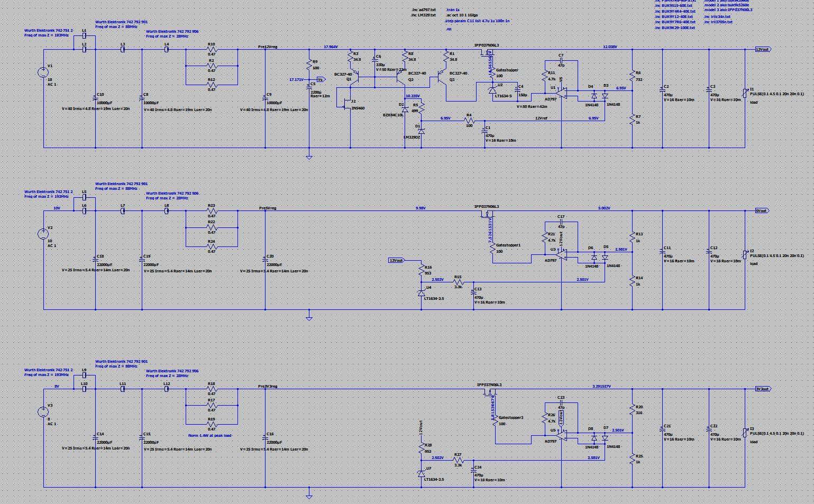The height and width of the screenshot is (504, 814).
Task: Select resistor R20 316 symbol
Action: [x=632, y=410]
